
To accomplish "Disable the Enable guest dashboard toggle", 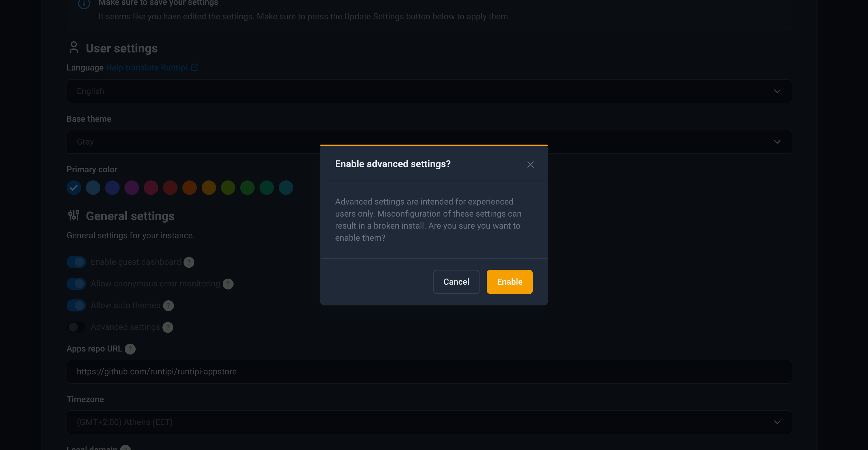I will pyautogui.click(x=76, y=262).
